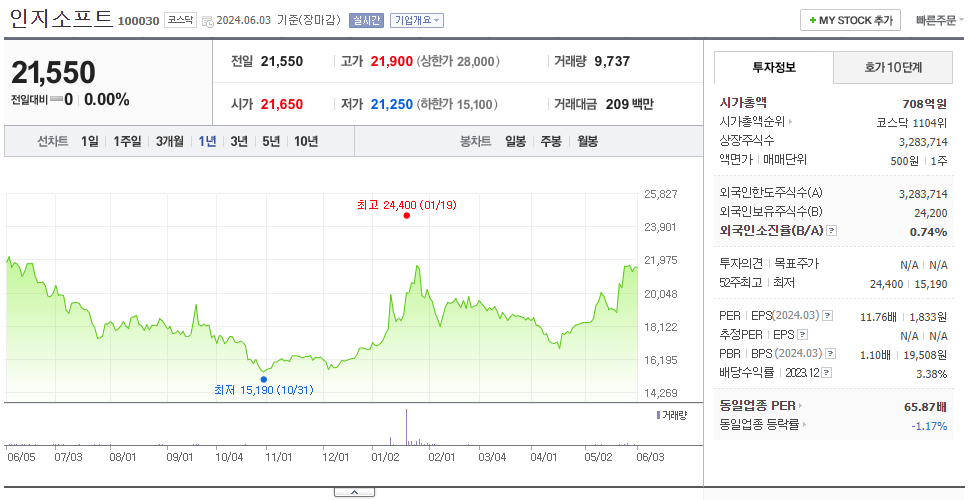Screen dimensions: 968x500
Task: Click current price 21,550 large figure
Action: (x=53, y=72)
